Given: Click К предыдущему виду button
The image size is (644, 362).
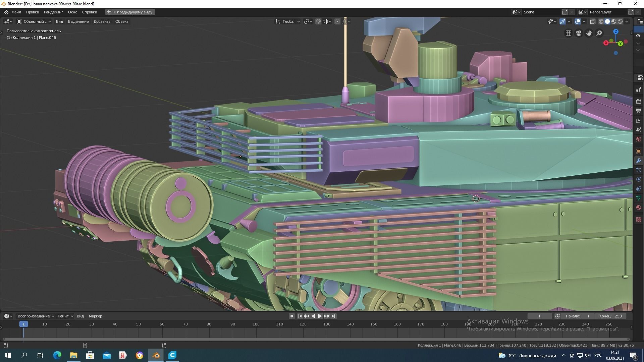Looking at the screenshot, I should pos(130,12).
